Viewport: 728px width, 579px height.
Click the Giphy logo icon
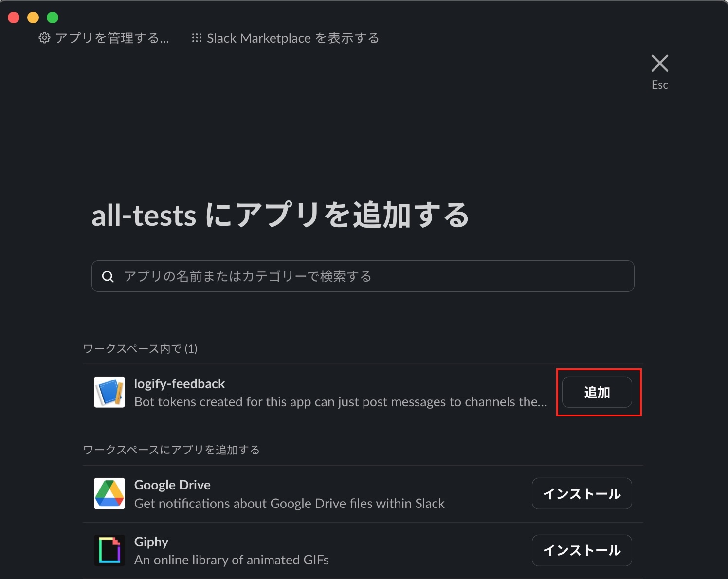[109, 550]
